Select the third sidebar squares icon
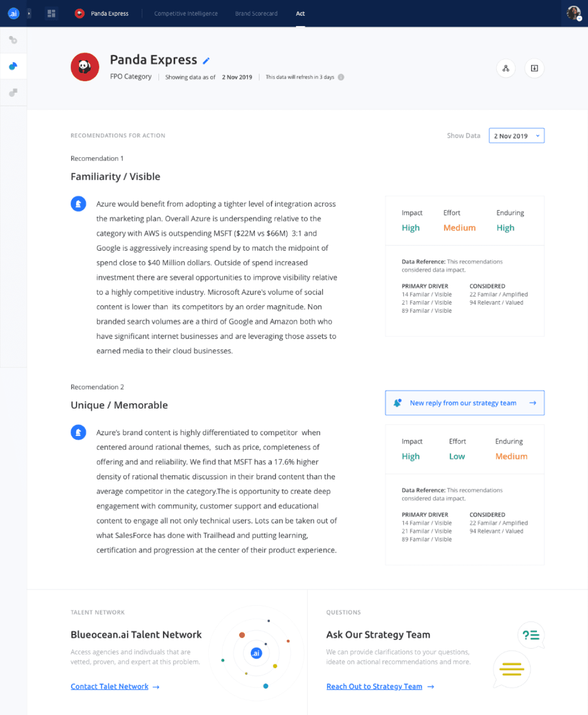 [14, 93]
